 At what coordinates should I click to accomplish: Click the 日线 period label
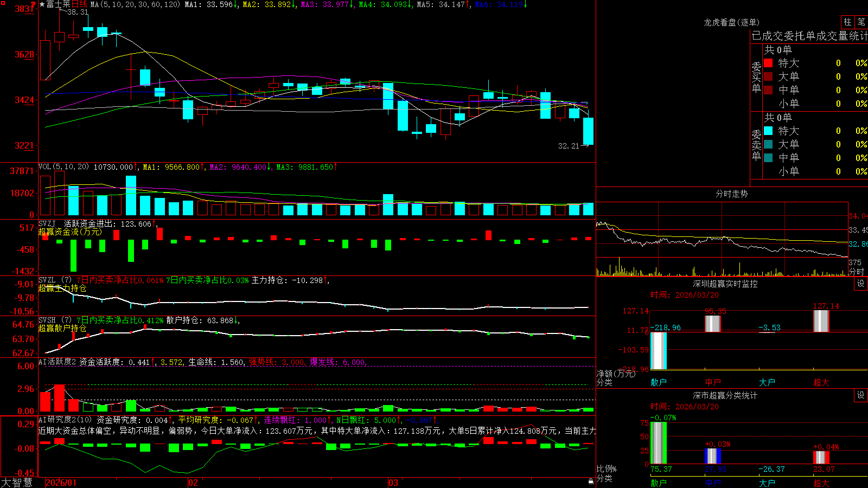[79, 4]
